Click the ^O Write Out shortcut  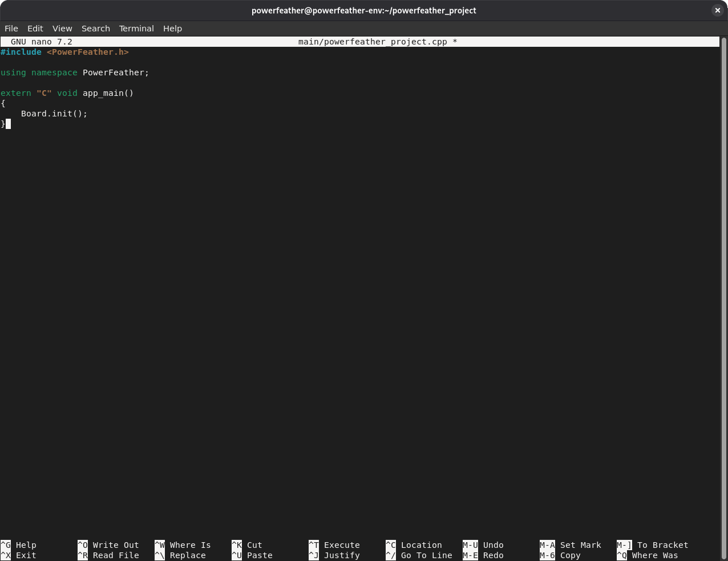(x=108, y=545)
